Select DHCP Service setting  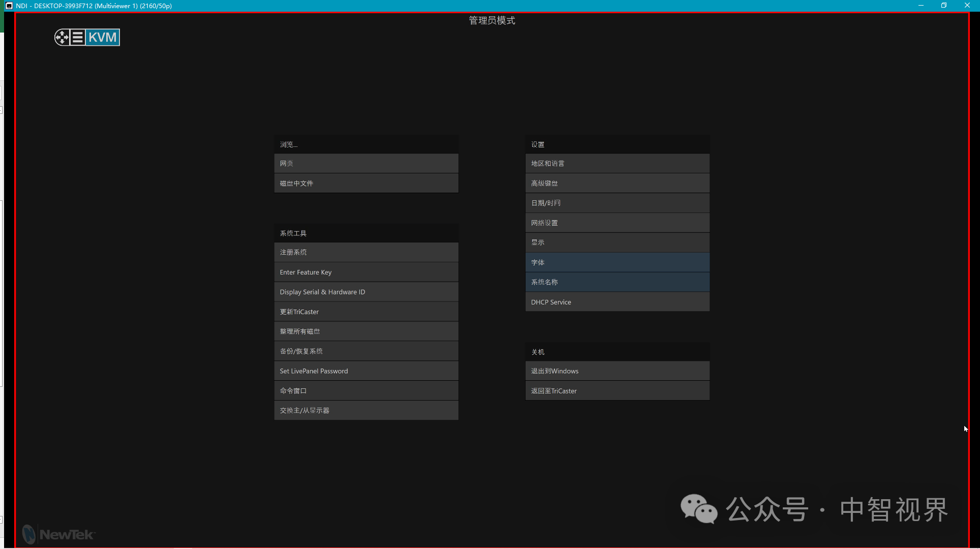(x=617, y=302)
